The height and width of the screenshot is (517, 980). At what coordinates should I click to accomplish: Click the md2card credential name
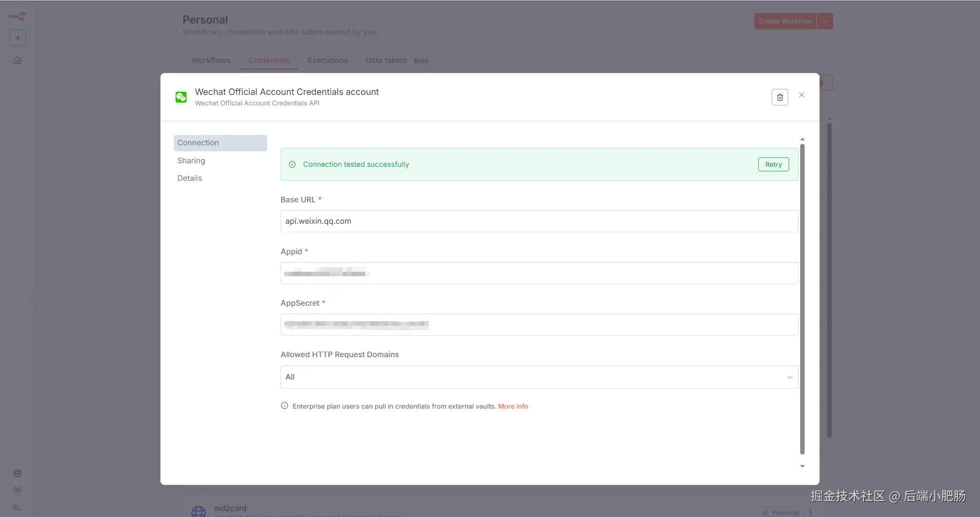click(x=230, y=508)
